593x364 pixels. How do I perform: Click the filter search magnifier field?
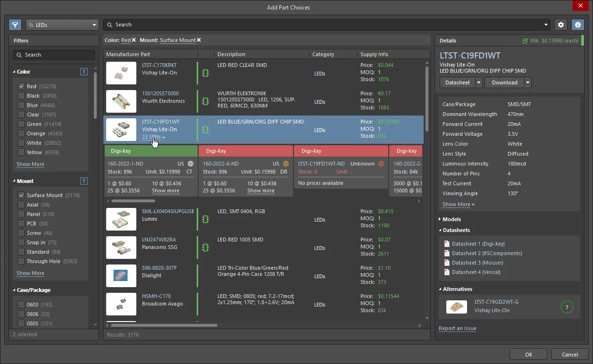(53, 55)
